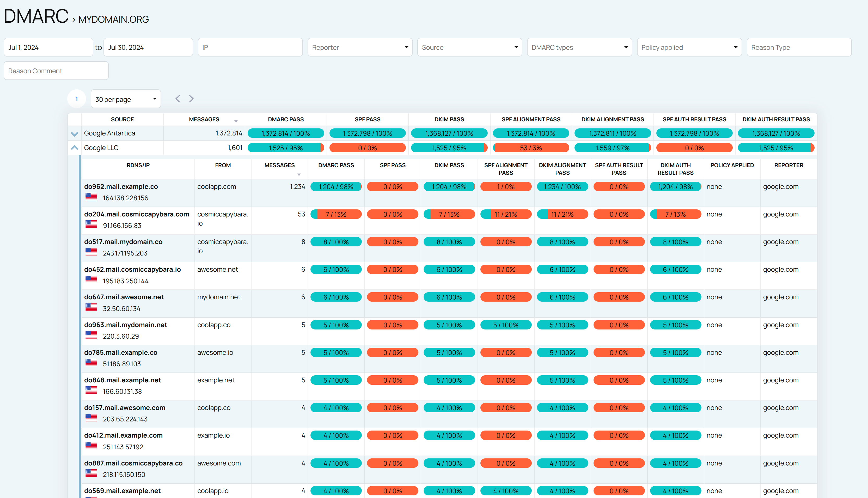Click the US flag for 218.115.150.150

point(91,473)
